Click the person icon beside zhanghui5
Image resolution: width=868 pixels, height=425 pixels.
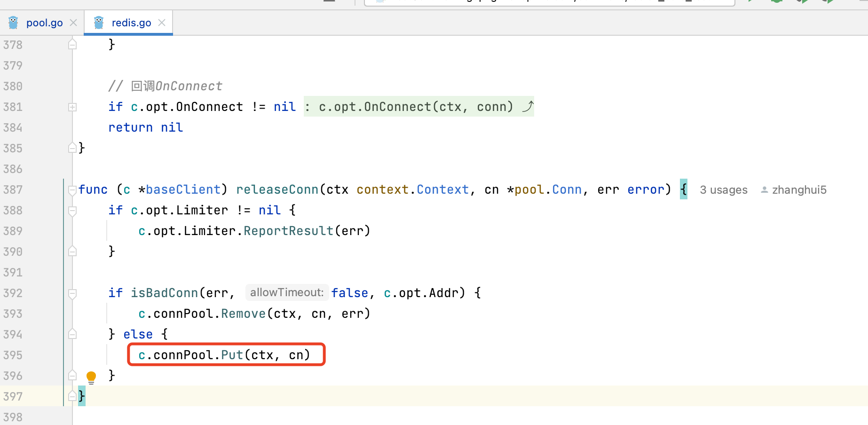pyautogui.click(x=765, y=190)
